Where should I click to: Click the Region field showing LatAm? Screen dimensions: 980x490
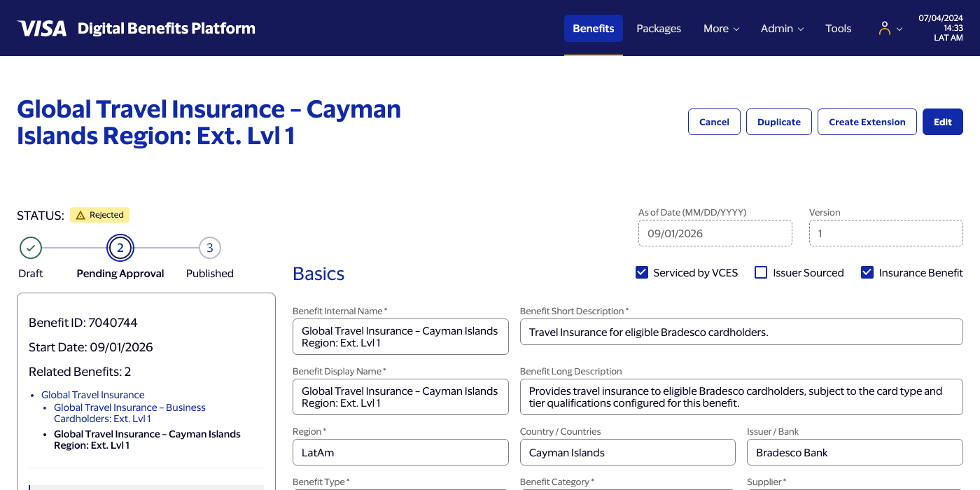click(x=400, y=452)
